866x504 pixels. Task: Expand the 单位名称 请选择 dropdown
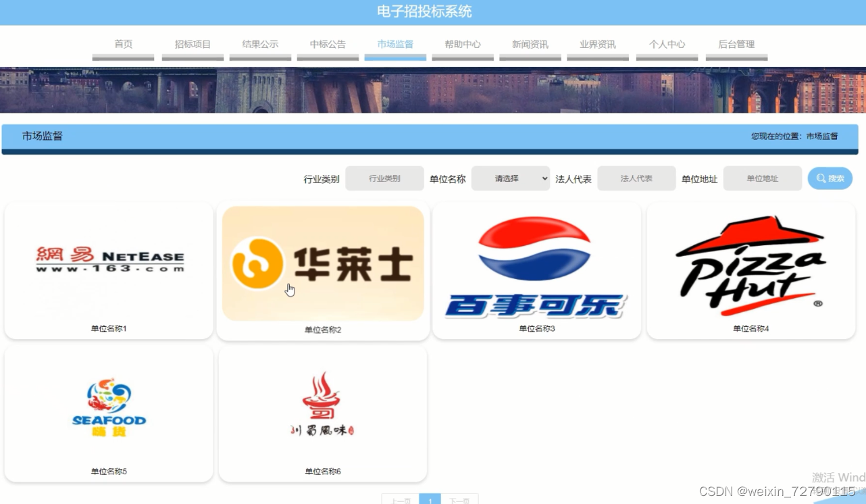coord(511,178)
